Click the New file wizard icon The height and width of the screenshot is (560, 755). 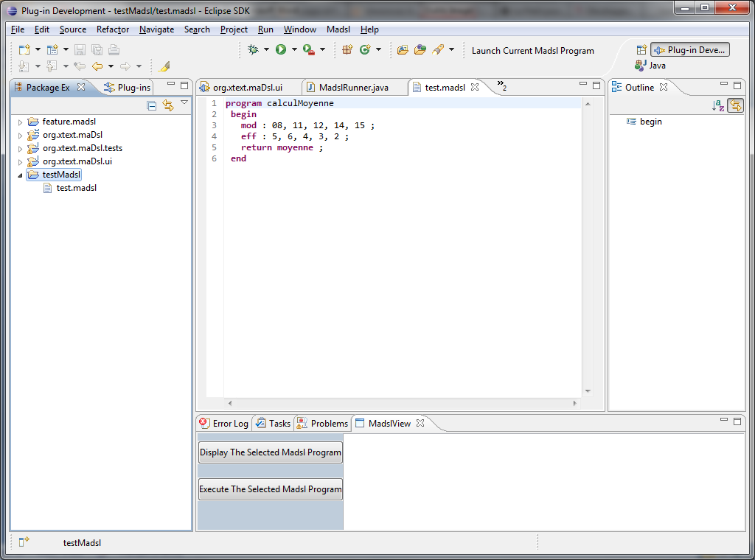(24, 50)
